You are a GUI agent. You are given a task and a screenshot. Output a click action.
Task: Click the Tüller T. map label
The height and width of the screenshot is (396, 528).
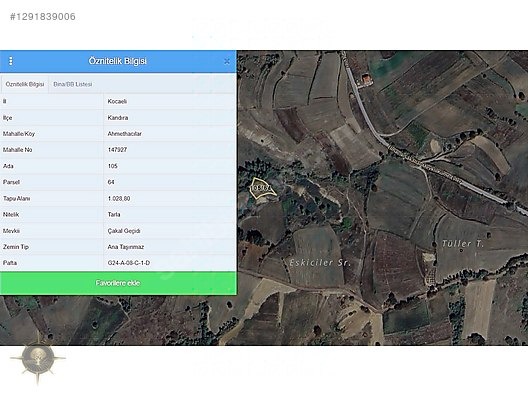463,243
